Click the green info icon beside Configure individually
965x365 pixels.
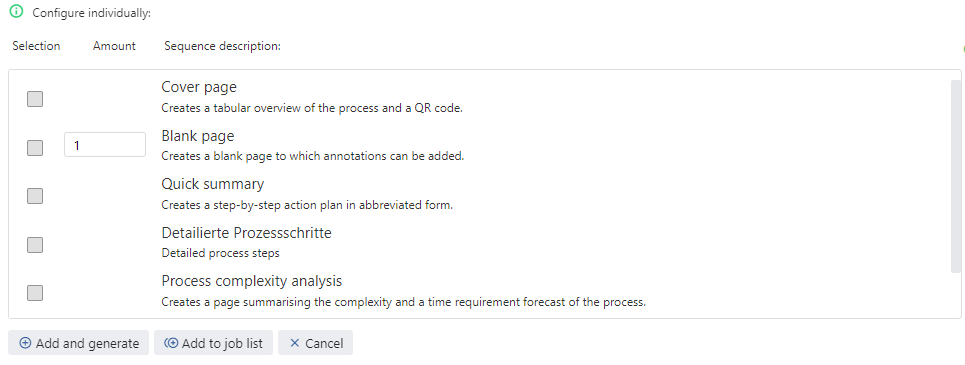(17, 11)
